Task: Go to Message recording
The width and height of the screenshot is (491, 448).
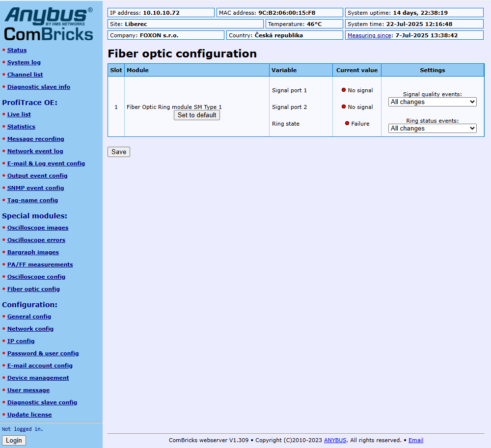Action: 36,138
